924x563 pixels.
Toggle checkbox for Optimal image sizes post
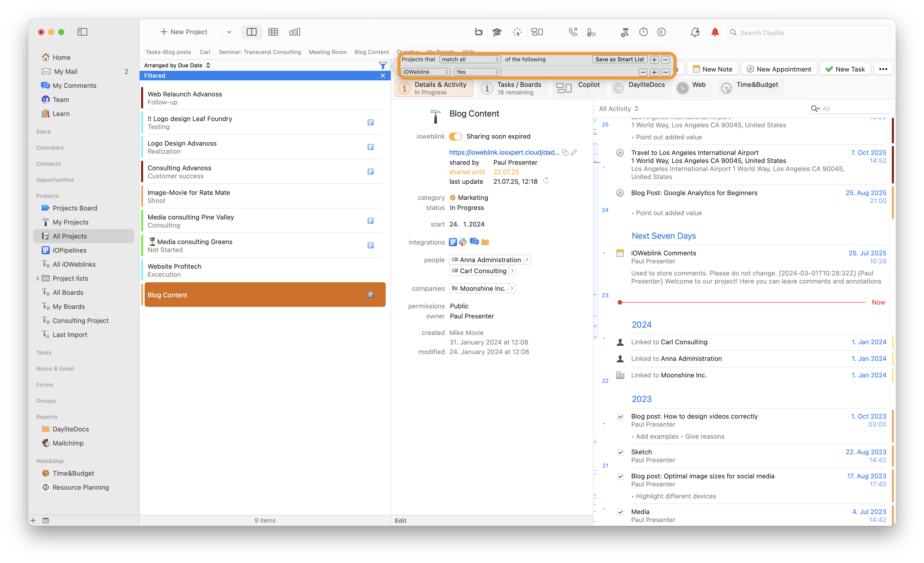coord(620,476)
